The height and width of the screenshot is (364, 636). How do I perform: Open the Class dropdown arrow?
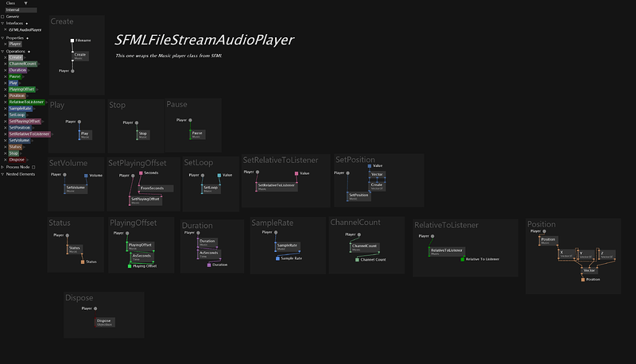click(25, 3)
